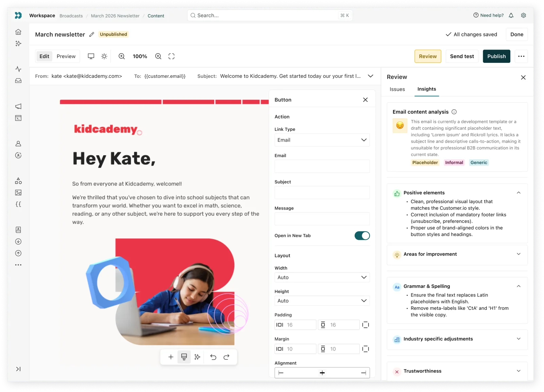Image resolution: width=544 pixels, height=392 pixels.
Task: Open the Link Type dropdown
Action: click(x=322, y=140)
